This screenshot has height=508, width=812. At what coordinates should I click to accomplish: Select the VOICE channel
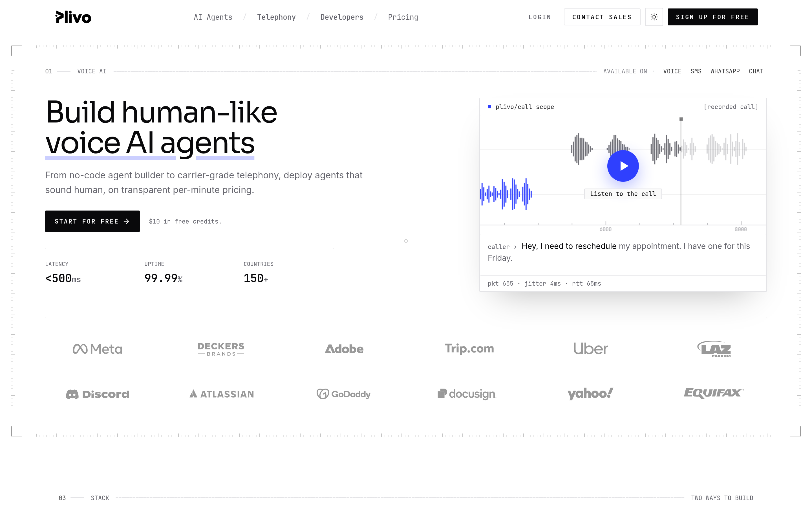[672, 71]
